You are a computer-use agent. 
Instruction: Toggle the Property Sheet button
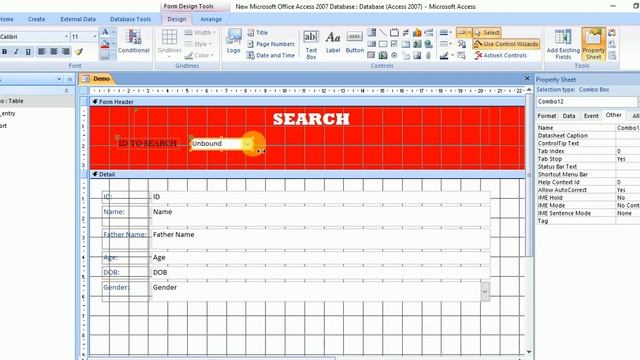point(593,44)
